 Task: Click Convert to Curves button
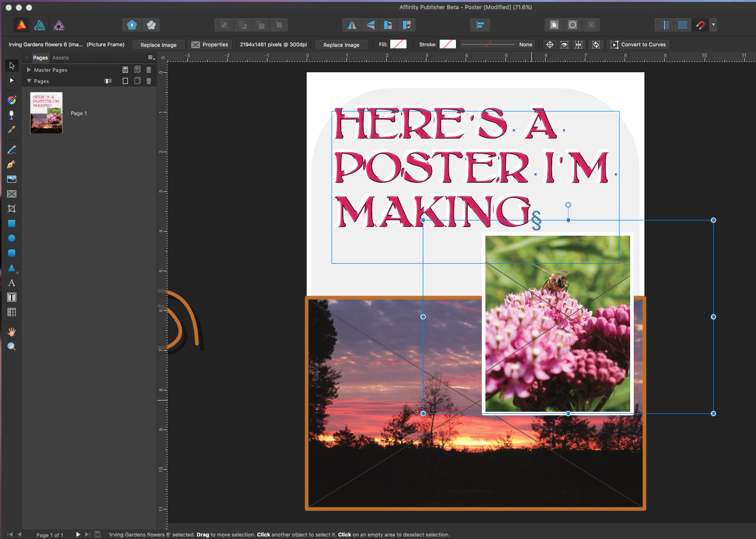(x=638, y=45)
